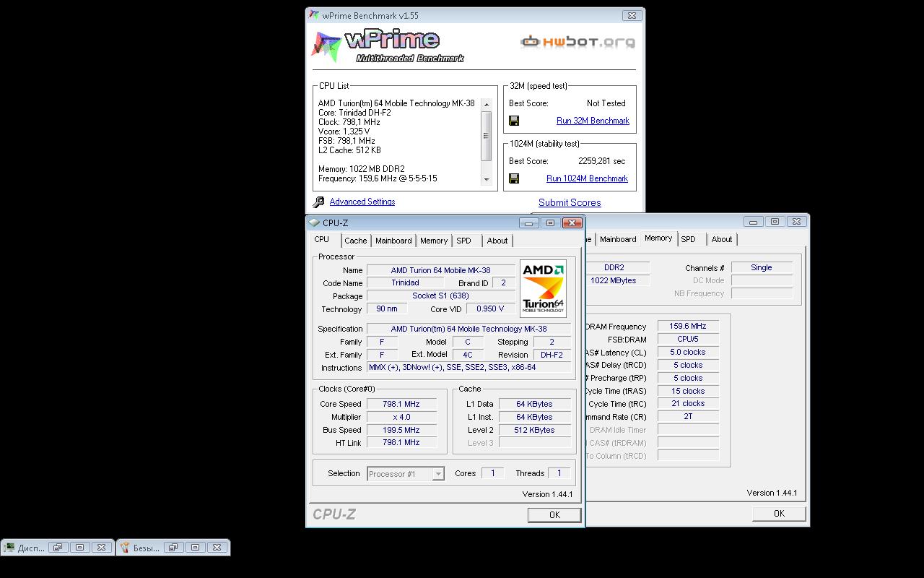Close the wPrime Benchmark window
The height and width of the screenshot is (578, 924).
(632, 15)
